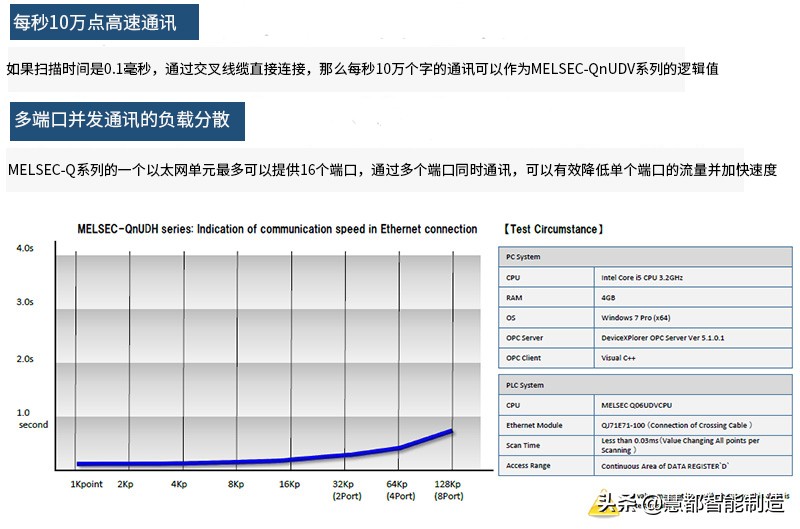Click the 4Kp x-axis label

(x=179, y=484)
